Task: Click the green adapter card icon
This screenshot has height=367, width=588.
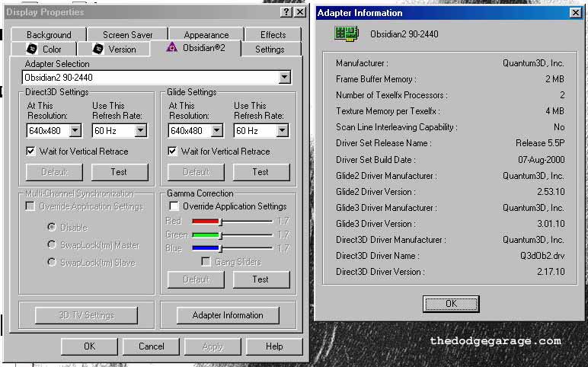Action: click(346, 34)
